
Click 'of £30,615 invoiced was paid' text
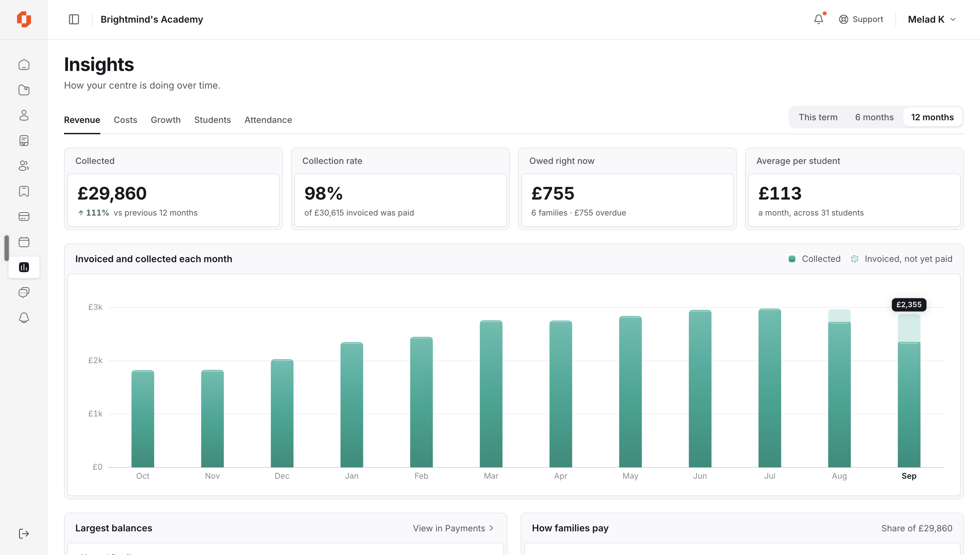click(359, 213)
